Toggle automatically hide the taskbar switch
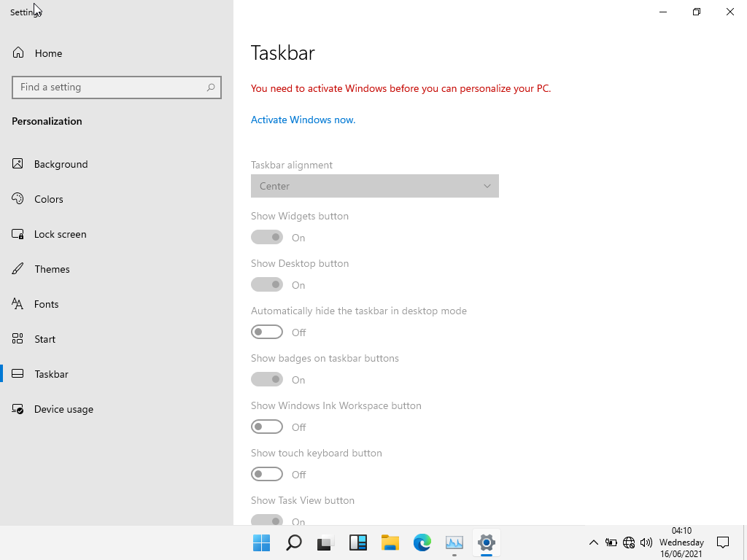This screenshot has height=560, width=747. point(267,332)
